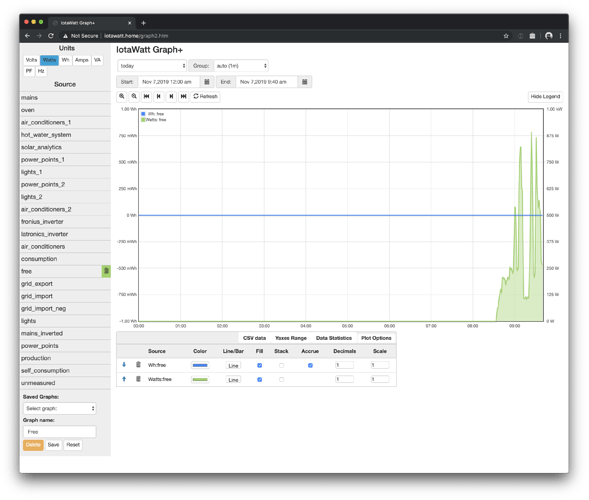Image resolution: width=589 pixels, height=500 pixels.
Task: Enable Stack checkbox for Watts:free
Action: [281, 379]
